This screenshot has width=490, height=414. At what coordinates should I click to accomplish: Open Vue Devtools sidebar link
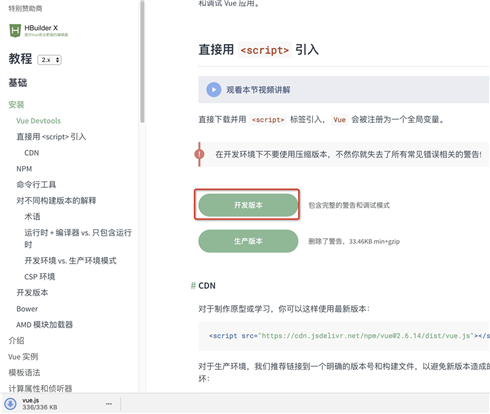pyautogui.click(x=38, y=121)
